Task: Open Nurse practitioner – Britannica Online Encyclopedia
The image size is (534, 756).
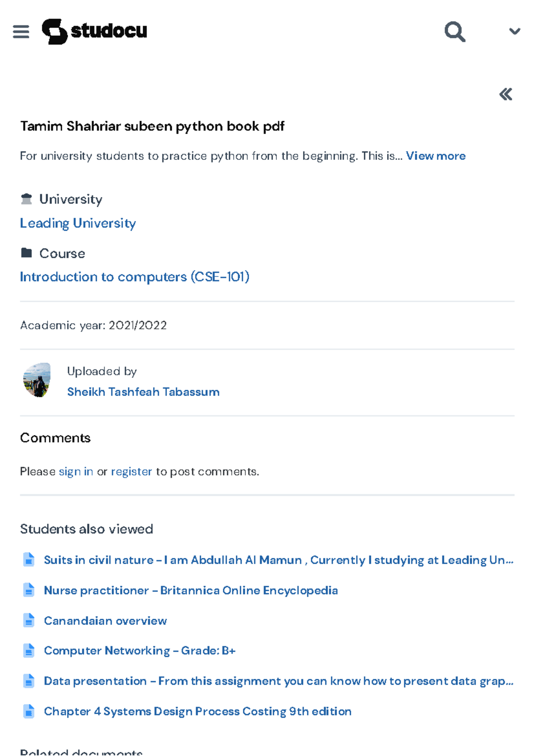Action: click(x=190, y=590)
